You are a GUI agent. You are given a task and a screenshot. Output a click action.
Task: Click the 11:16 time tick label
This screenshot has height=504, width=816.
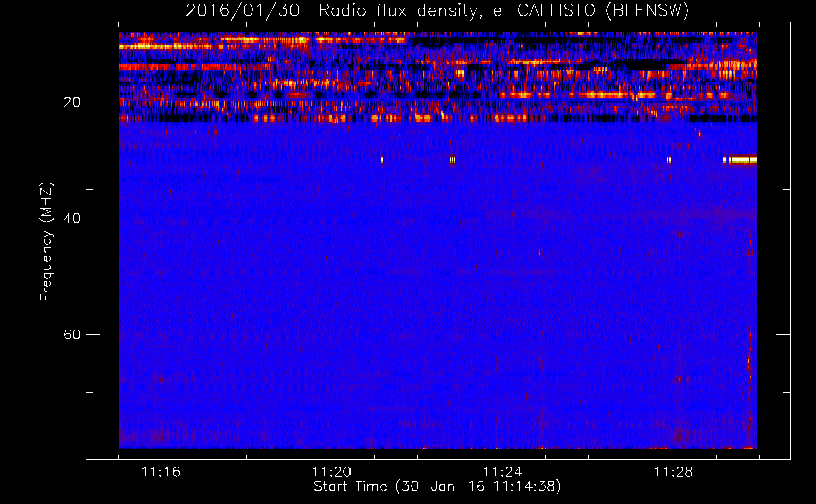pyautogui.click(x=161, y=472)
